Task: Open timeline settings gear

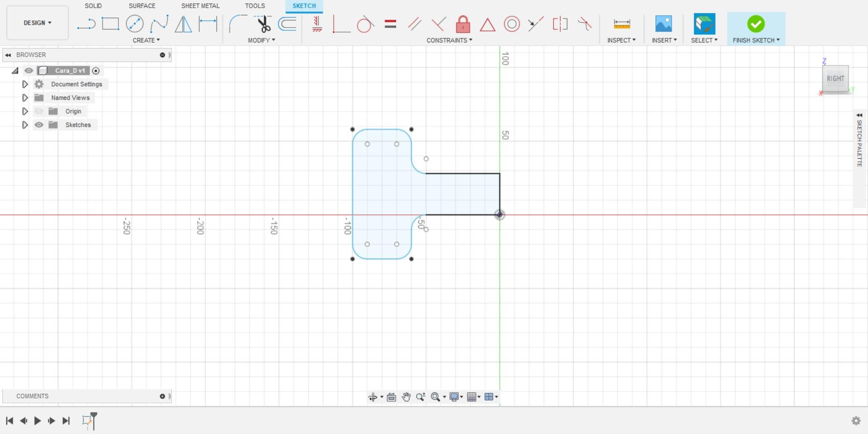Action: [x=856, y=421]
